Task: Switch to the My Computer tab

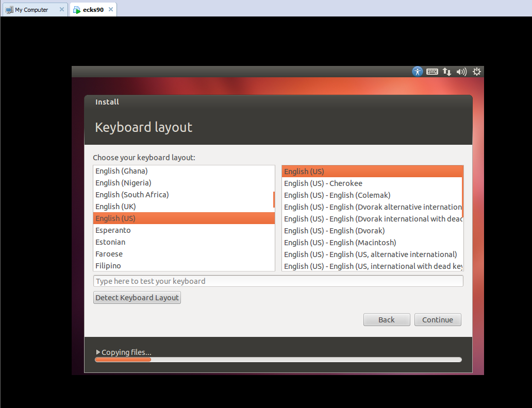Action: tap(35, 9)
